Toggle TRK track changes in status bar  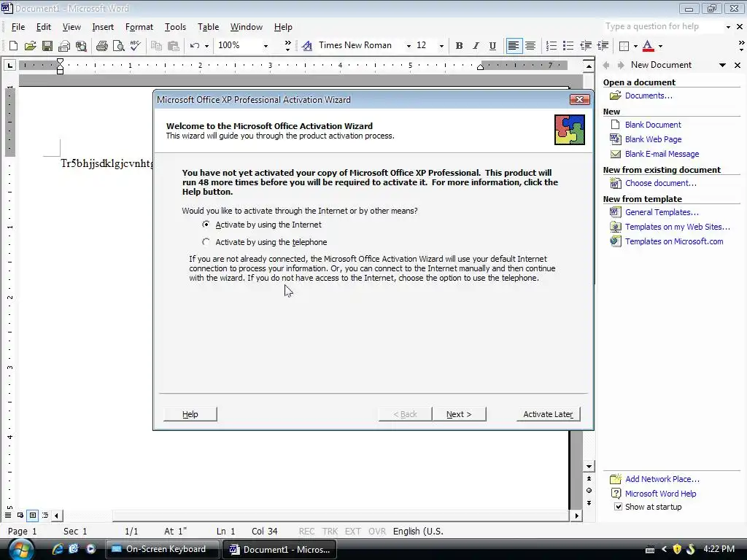click(330, 531)
